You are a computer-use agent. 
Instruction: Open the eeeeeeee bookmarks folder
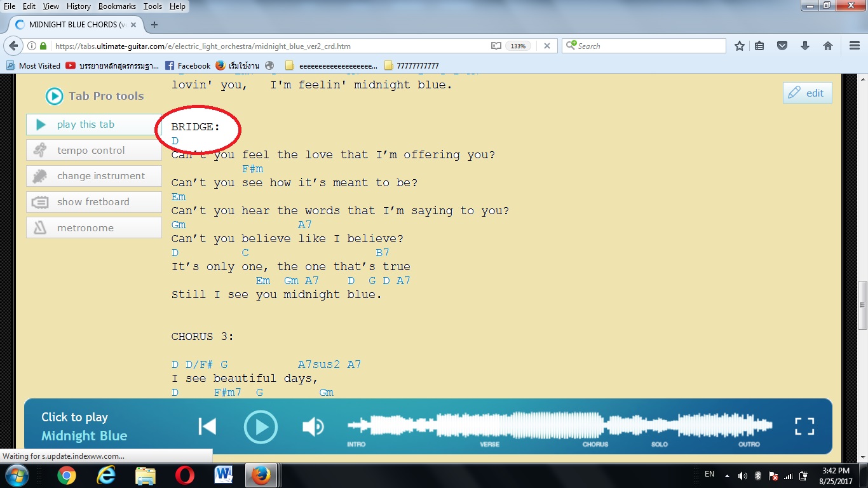pyautogui.click(x=331, y=65)
